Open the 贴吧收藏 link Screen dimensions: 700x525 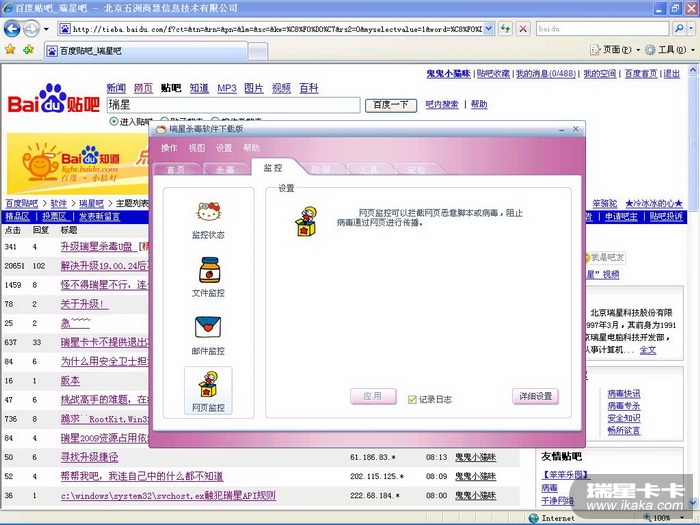coord(493,74)
